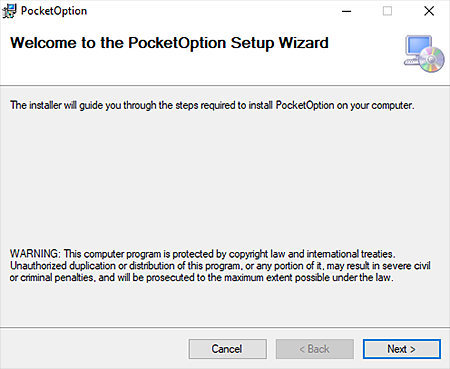The image size is (450, 369).
Task: Click the computer and disc setup graphic
Action: tap(424, 54)
